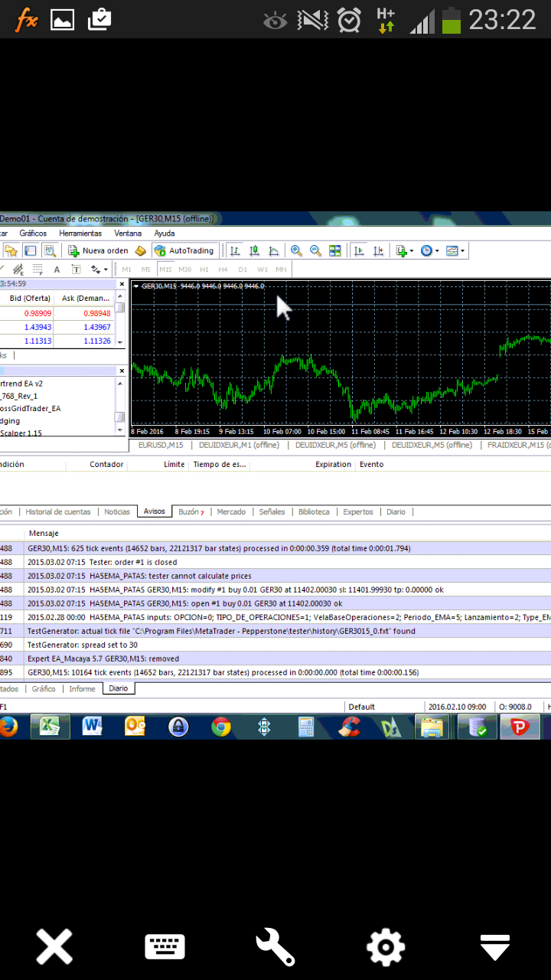
Task: Select the bar chart display icon
Action: coord(235,250)
